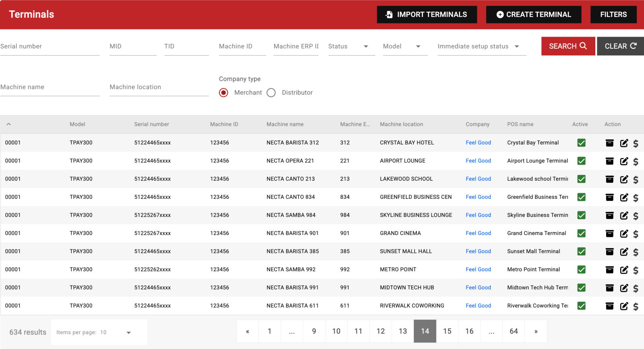Toggle Active checkbox for Sunset Mall Terminal
Screen dimensions: 644x349
coord(581,252)
